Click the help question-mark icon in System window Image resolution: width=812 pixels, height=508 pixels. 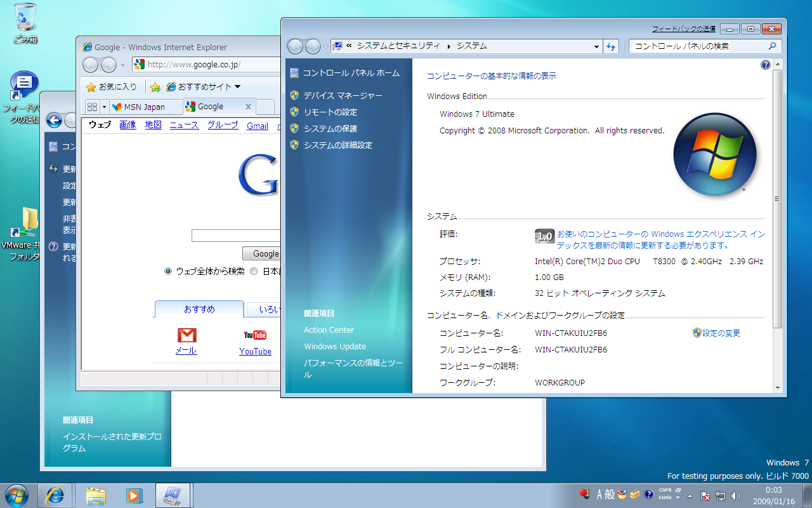tap(765, 65)
